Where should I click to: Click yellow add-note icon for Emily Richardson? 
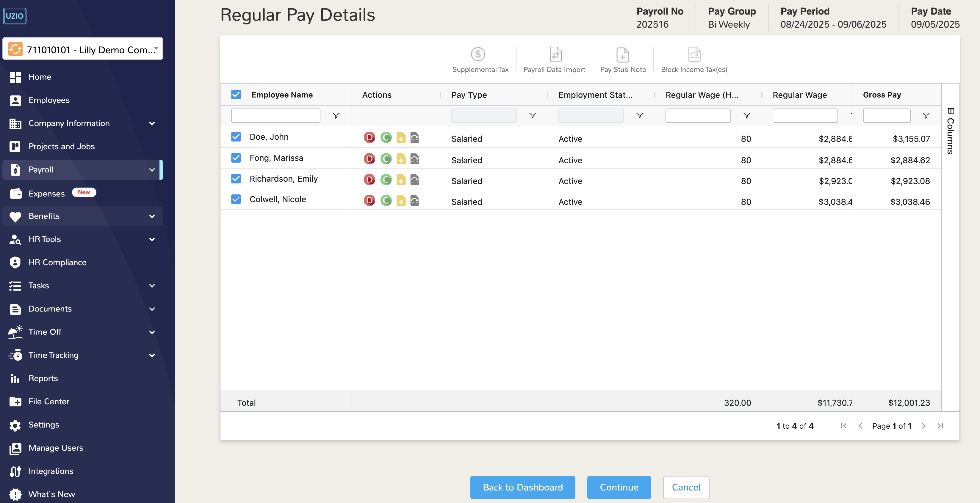tap(401, 180)
